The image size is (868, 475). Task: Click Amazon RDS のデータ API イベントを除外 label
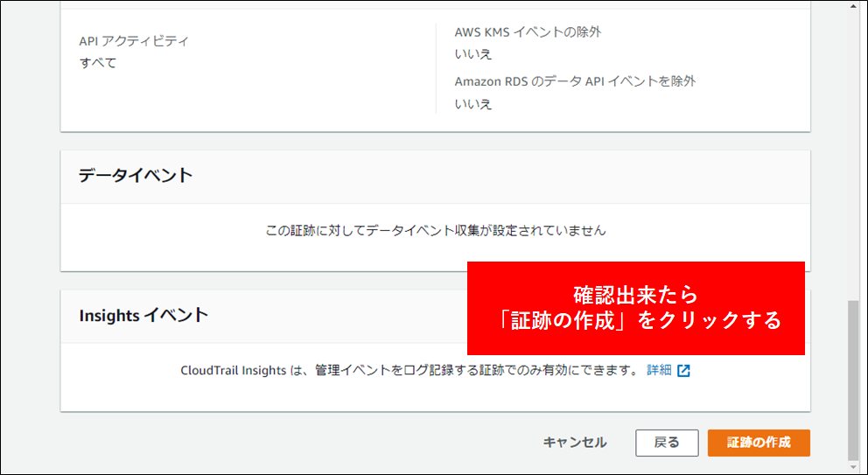575,81
